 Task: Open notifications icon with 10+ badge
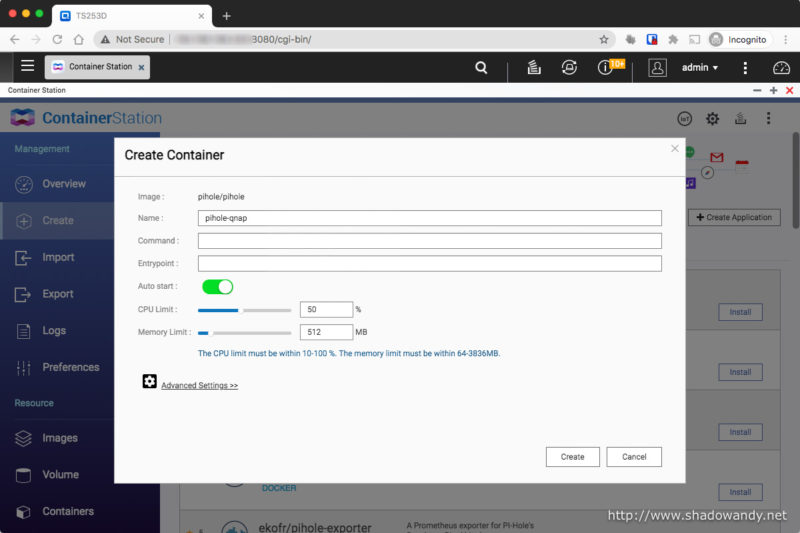click(x=606, y=68)
